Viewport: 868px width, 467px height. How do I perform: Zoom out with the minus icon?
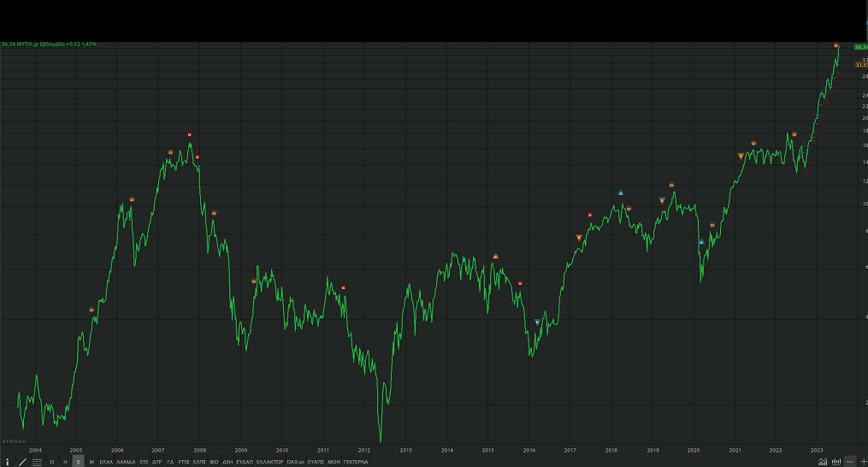[x=850, y=462]
